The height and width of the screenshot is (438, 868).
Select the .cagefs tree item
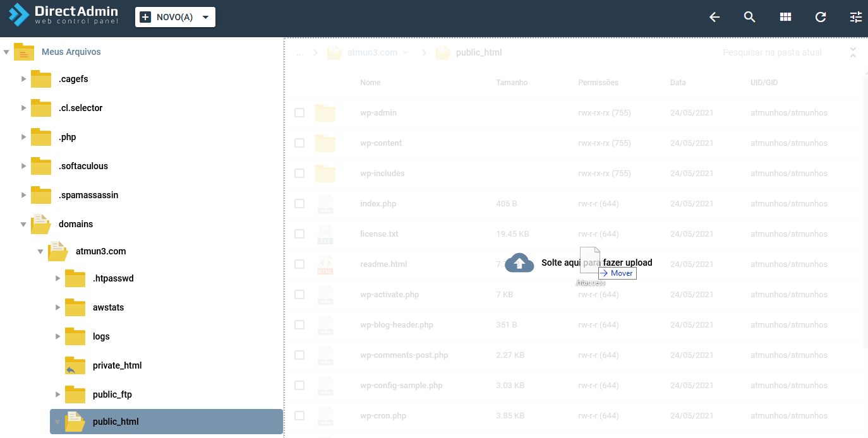pyautogui.click(x=73, y=79)
